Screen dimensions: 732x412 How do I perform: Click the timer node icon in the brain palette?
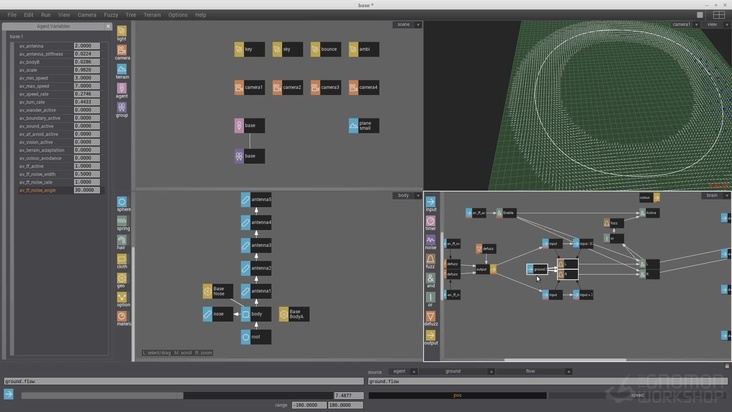coord(431,221)
